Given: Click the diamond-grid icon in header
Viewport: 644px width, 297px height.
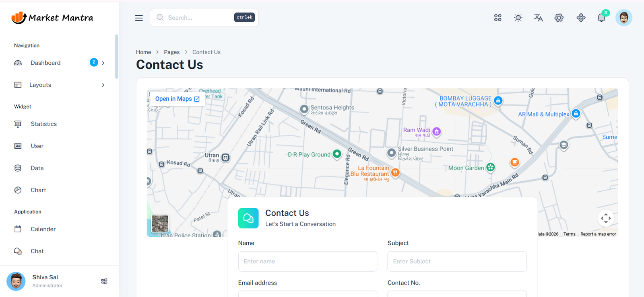Looking at the screenshot, I should [581, 18].
